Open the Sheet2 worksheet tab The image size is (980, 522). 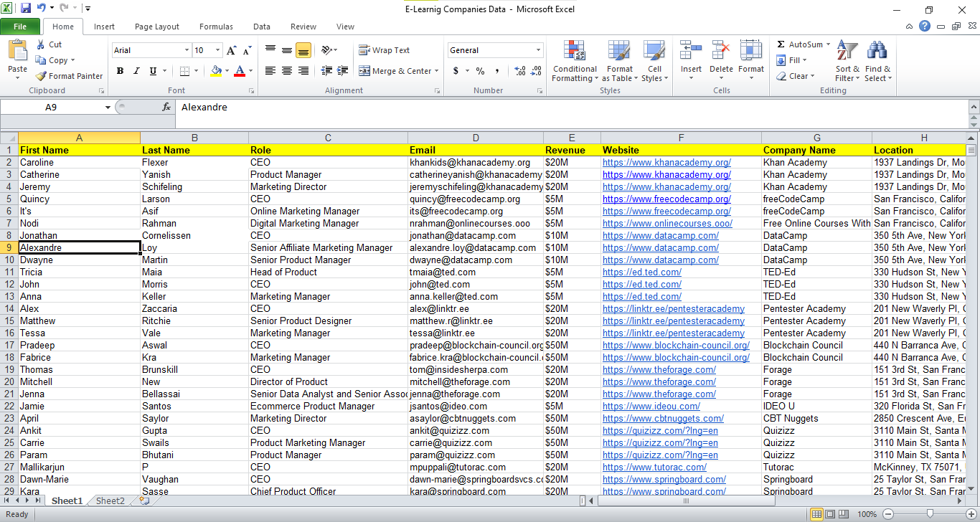(x=110, y=501)
